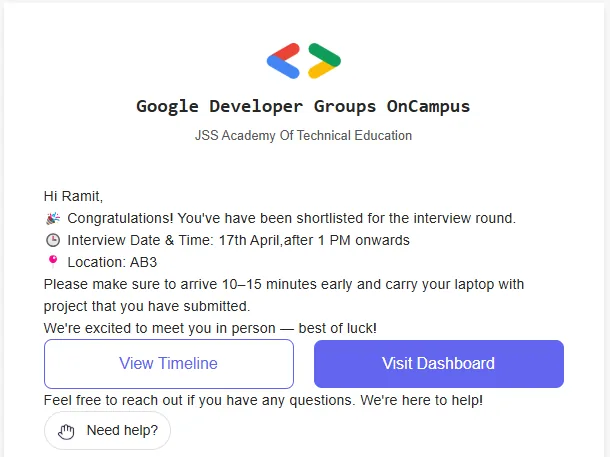
Task: Click the Congratulations shortlisted message text
Action: (291, 218)
